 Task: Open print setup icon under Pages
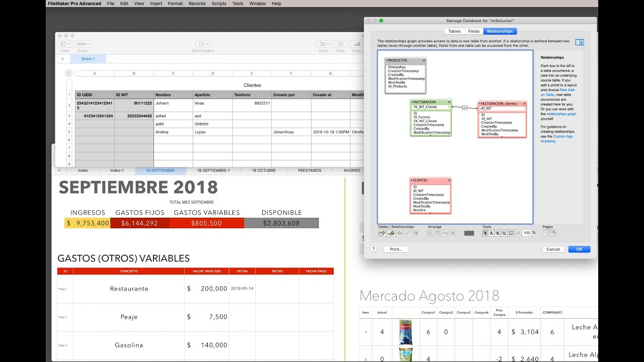[553, 233]
